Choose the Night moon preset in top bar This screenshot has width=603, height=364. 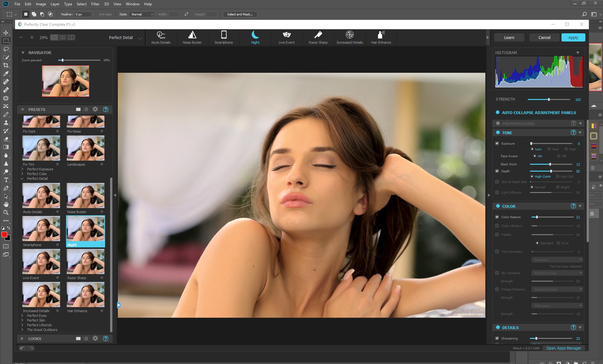point(255,37)
